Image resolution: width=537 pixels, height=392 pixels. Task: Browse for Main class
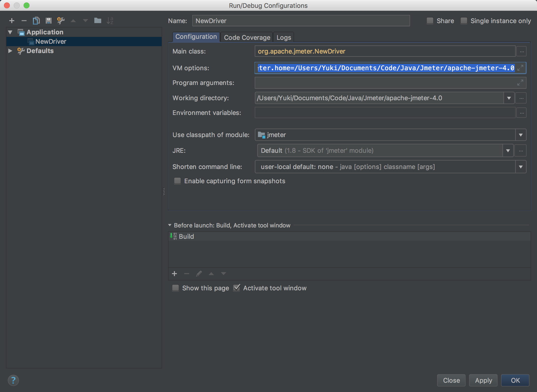(x=522, y=52)
